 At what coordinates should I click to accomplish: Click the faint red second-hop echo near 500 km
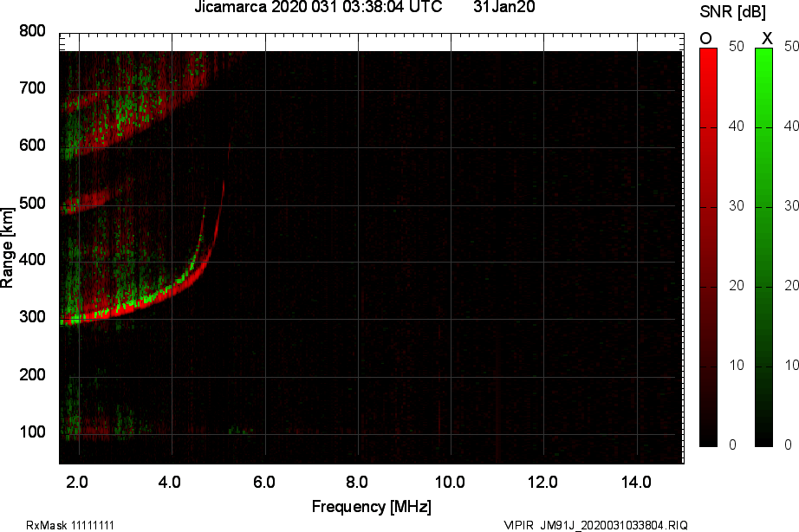[91, 200]
